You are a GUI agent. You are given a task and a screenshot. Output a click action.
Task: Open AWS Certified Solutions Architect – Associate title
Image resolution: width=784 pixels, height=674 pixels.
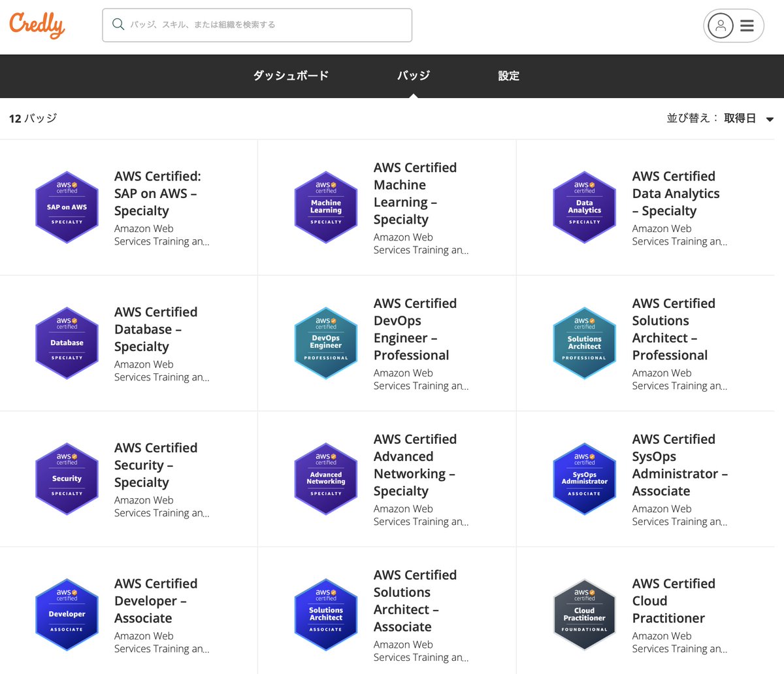point(416,601)
